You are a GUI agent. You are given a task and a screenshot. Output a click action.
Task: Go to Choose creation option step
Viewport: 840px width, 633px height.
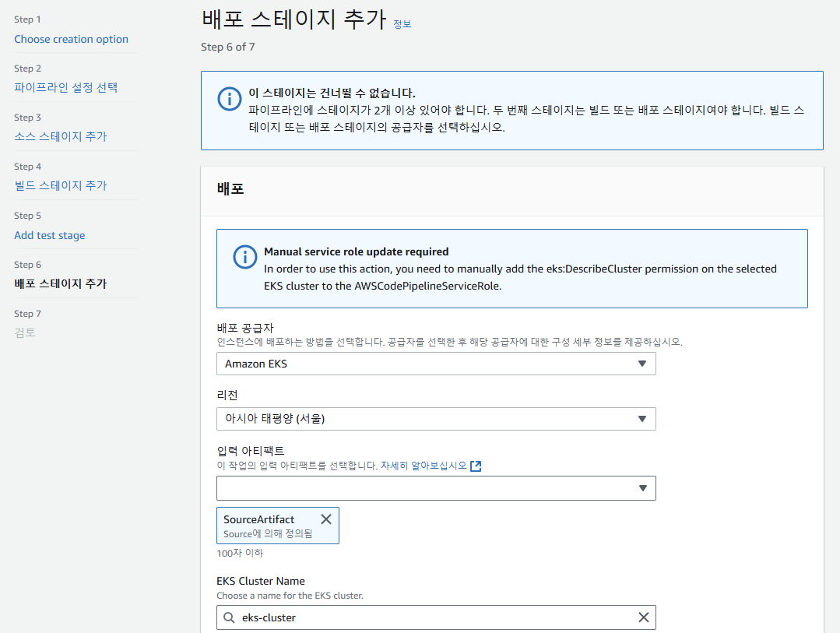pos(71,39)
